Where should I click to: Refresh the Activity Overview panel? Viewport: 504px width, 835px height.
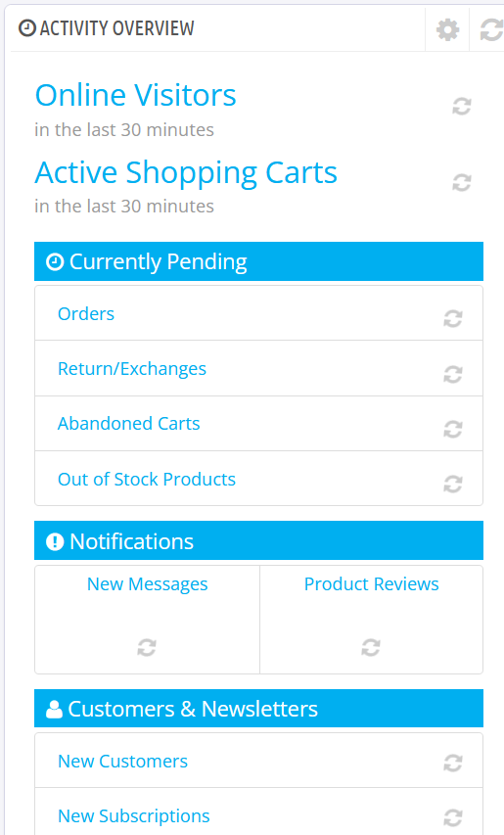point(491,29)
